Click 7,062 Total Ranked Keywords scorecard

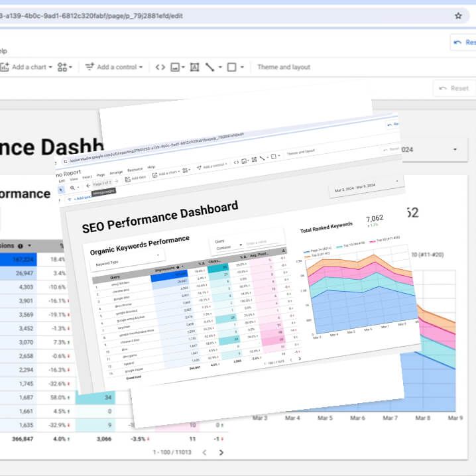pyautogui.click(x=375, y=219)
